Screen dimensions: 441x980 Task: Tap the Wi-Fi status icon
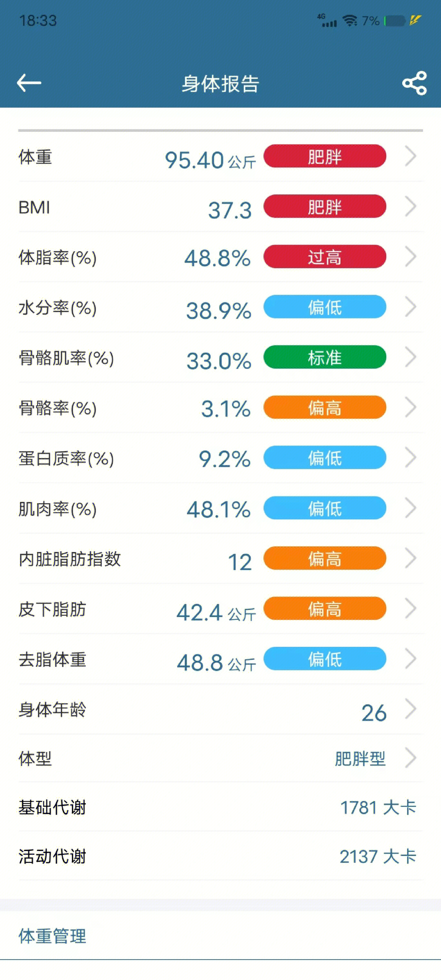(350, 20)
